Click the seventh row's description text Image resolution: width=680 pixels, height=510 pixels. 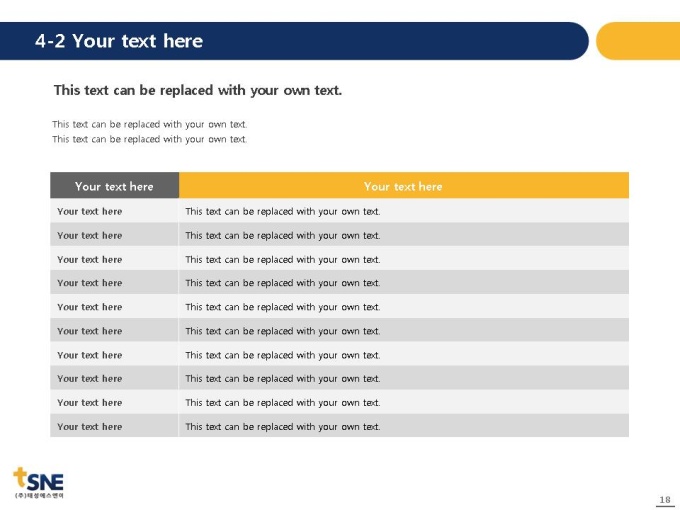click(283, 355)
